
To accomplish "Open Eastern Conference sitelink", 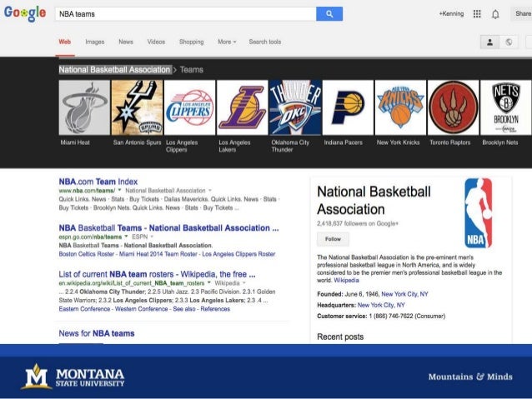I will tap(84, 309).
